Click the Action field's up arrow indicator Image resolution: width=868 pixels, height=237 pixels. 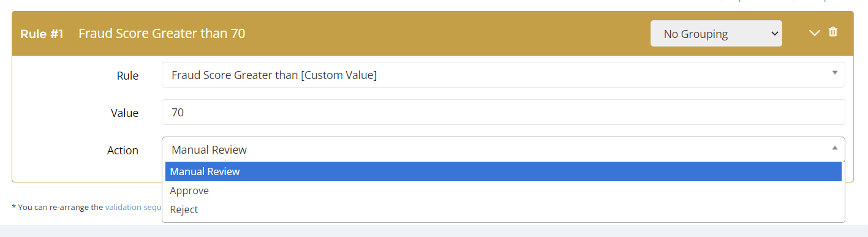834,148
